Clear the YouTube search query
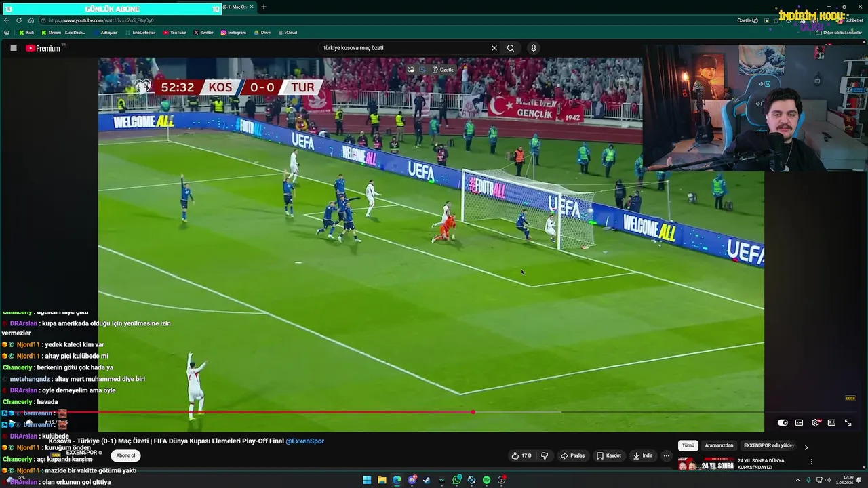The image size is (868, 488). point(494,48)
